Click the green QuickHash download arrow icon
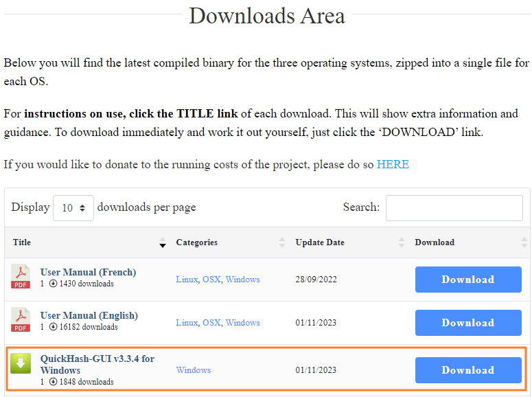532x397 pixels. 21,363
